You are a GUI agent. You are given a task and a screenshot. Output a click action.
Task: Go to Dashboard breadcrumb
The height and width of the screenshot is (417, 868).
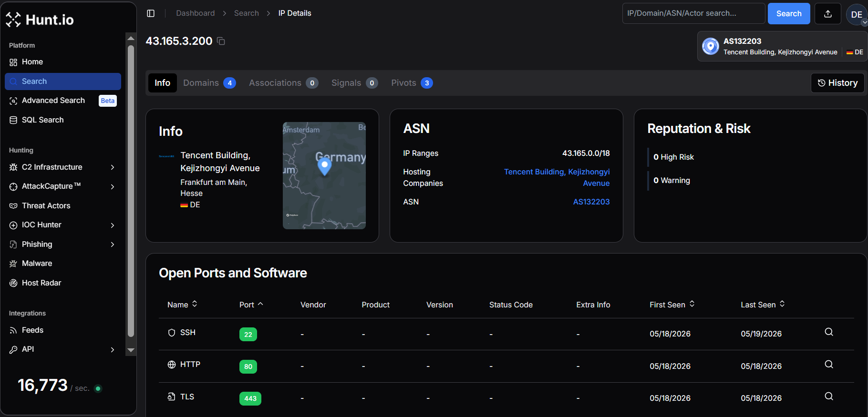pos(196,13)
